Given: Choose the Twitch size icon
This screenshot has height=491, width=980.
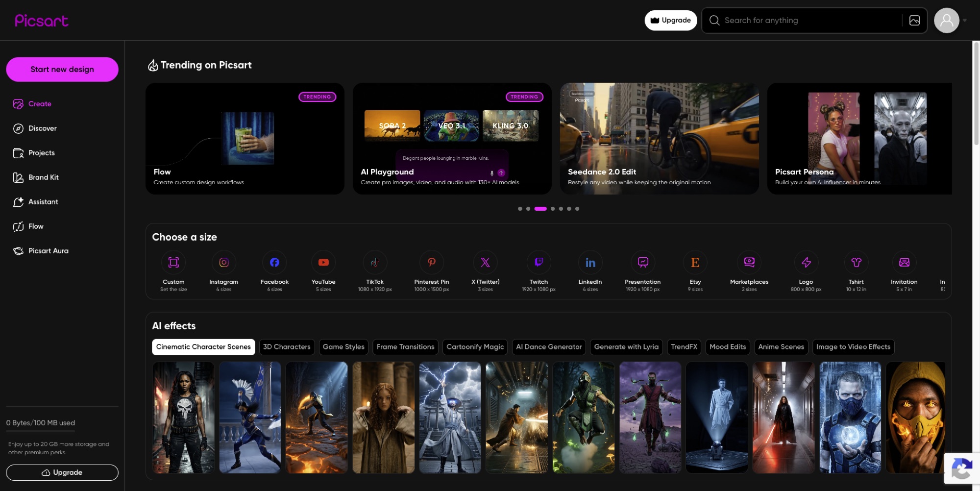Looking at the screenshot, I should click(x=539, y=262).
